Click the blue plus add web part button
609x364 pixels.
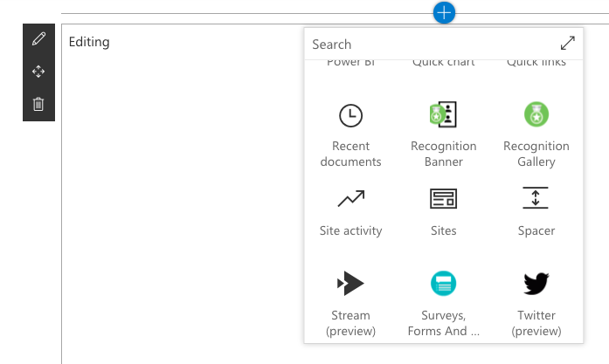click(x=444, y=13)
